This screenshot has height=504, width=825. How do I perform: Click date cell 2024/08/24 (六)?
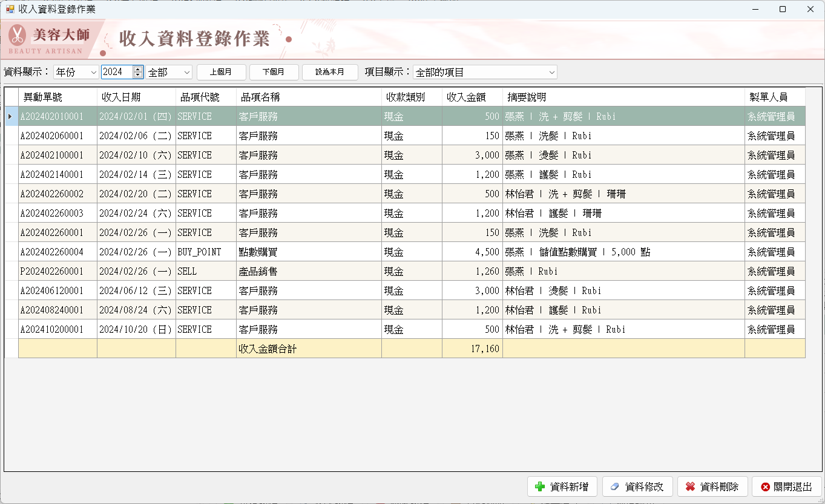pyautogui.click(x=136, y=310)
